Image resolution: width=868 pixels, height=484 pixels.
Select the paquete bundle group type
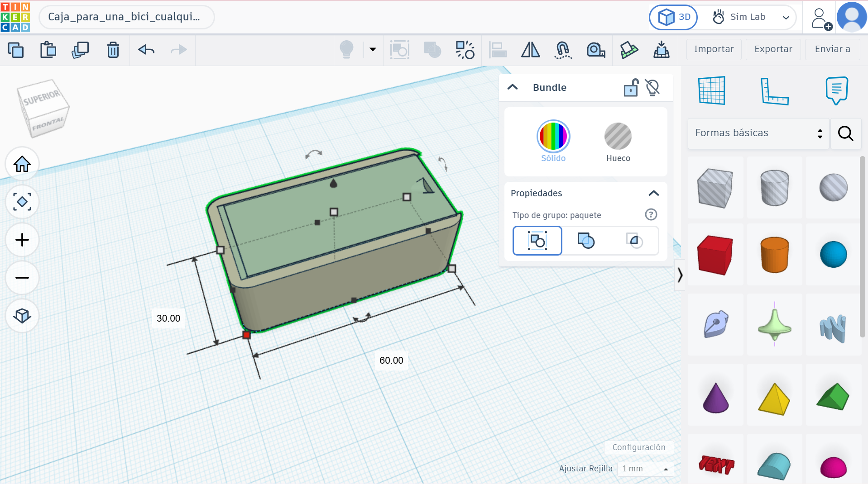(537, 241)
